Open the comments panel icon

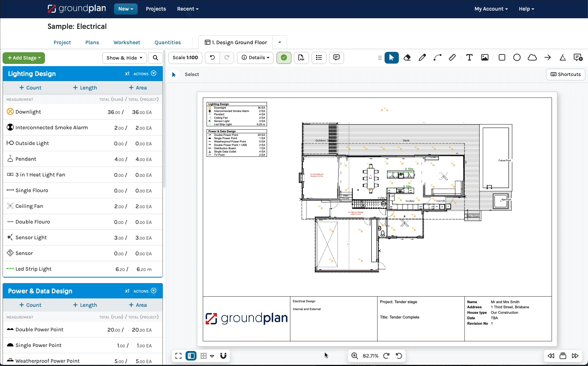(336, 58)
